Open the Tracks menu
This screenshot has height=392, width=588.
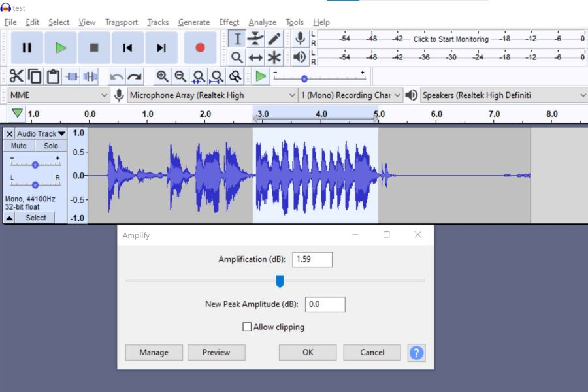tap(158, 22)
